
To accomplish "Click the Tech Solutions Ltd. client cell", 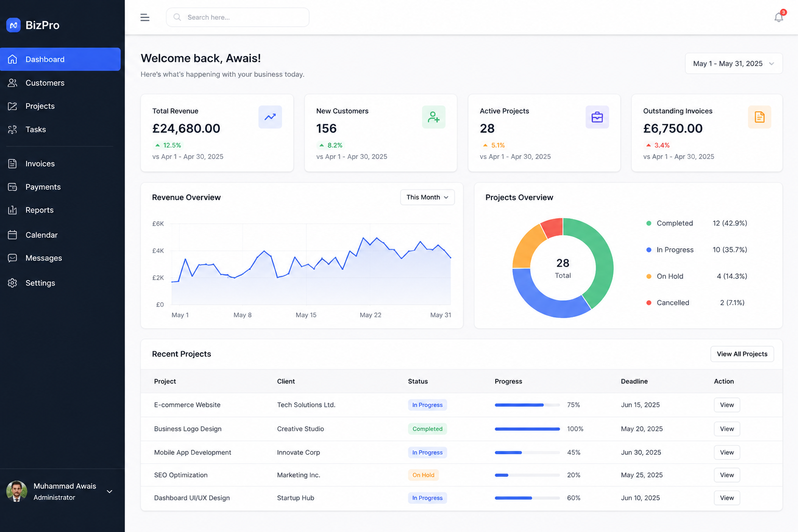I will [x=306, y=405].
